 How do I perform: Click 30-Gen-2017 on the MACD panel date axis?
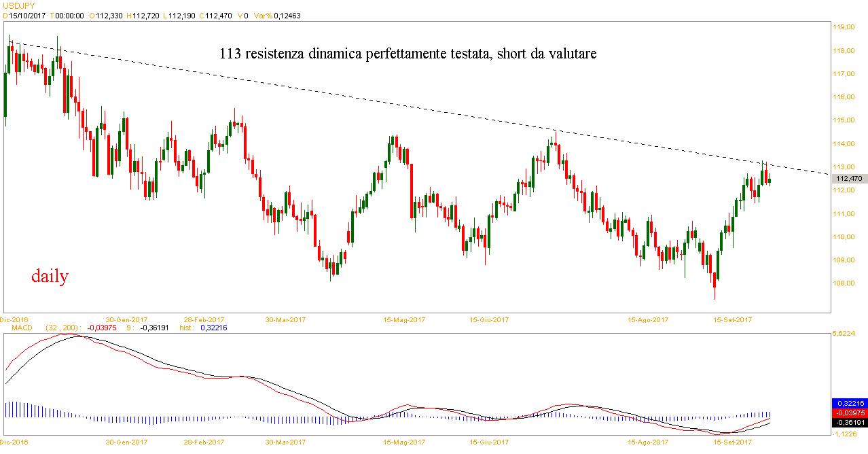tap(127, 442)
